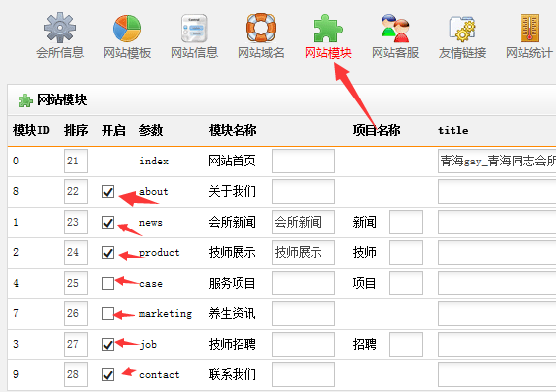Image resolution: width=556 pixels, height=392 pixels.
Task: Click the 模块名称 column header
Action: pyautogui.click(x=233, y=130)
